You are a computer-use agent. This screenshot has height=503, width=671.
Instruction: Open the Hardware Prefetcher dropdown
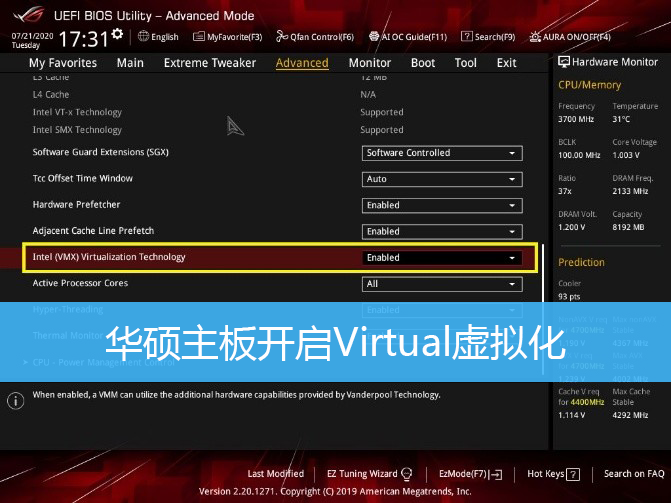click(442, 205)
